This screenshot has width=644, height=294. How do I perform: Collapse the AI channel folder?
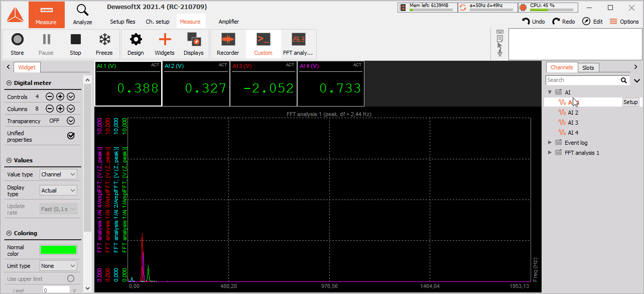tap(550, 92)
